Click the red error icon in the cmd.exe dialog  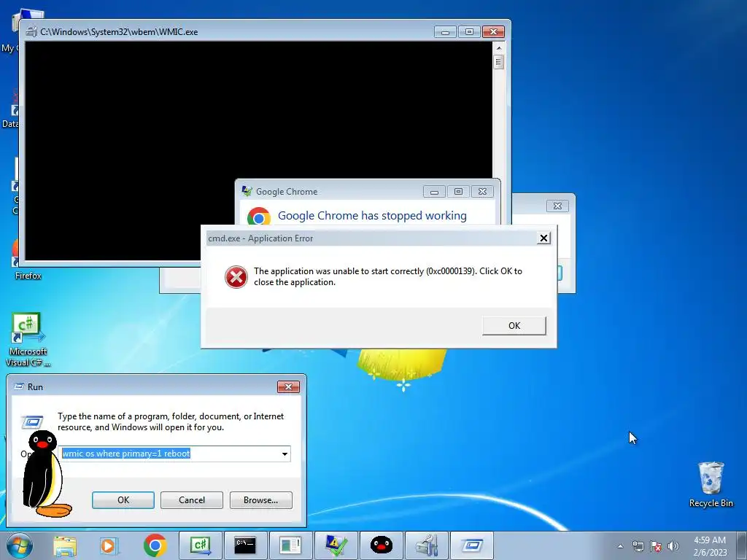pyautogui.click(x=236, y=277)
